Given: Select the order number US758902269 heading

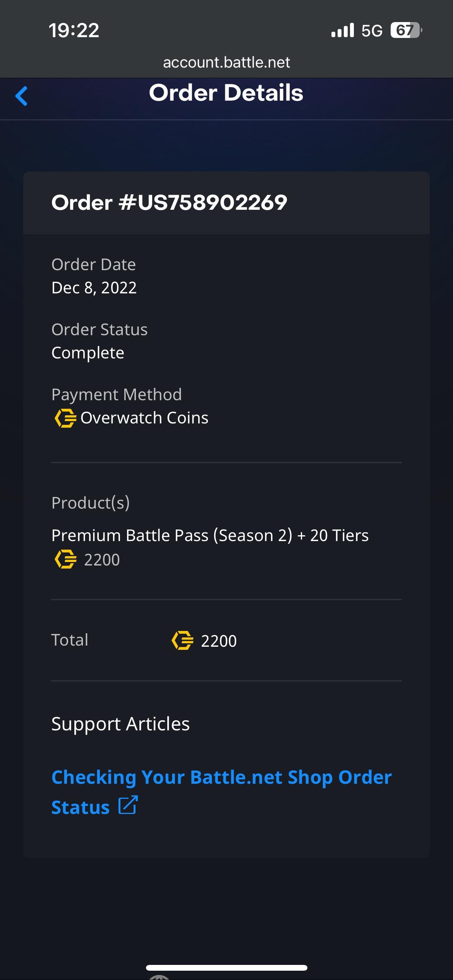Looking at the screenshot, I should (169, 202).
